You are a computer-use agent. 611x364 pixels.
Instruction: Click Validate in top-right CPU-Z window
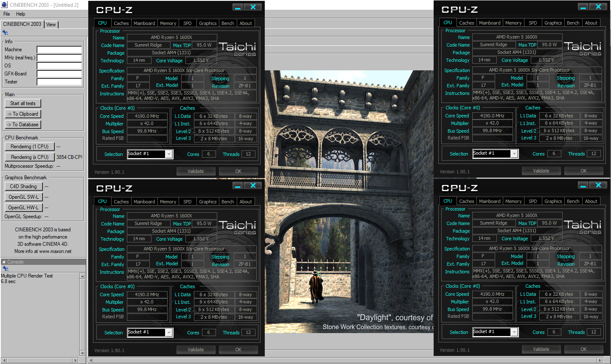[541, 171]
